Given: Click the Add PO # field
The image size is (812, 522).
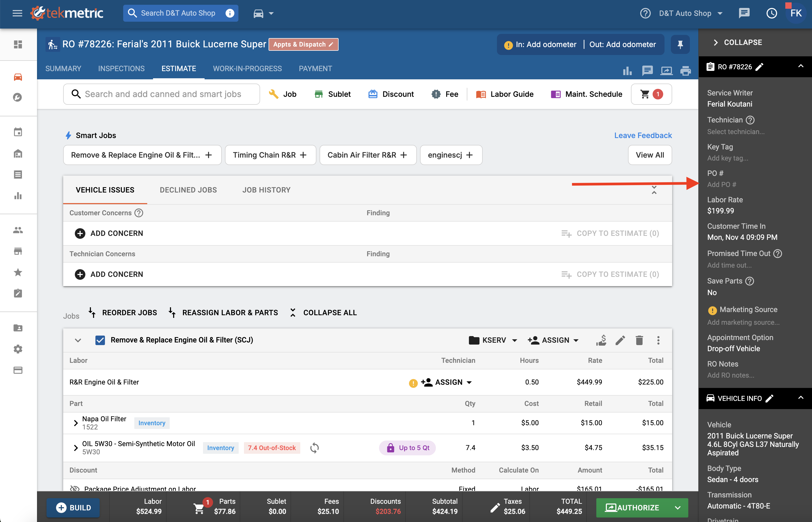Looking at the screenshot, I should 722,185.
